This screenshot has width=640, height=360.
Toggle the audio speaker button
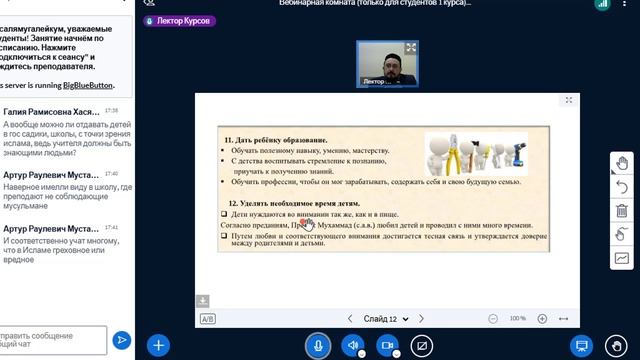click(353, 346)
